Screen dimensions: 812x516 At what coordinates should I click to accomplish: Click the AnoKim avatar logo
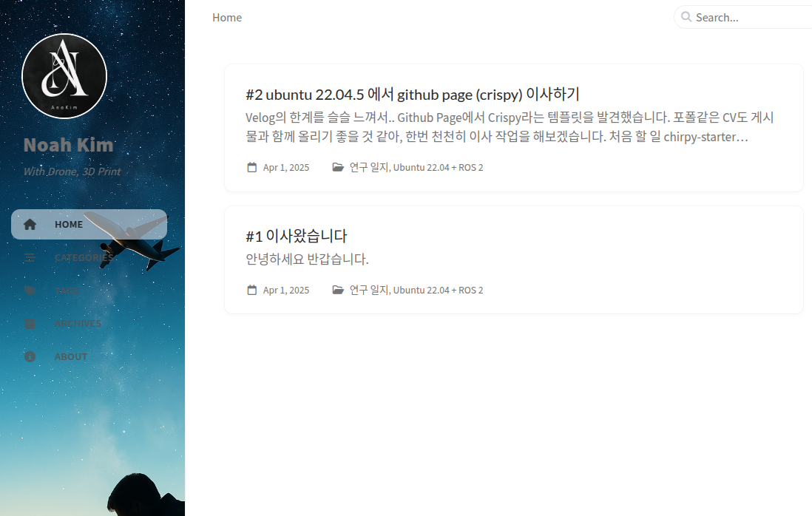pos(64,76)
